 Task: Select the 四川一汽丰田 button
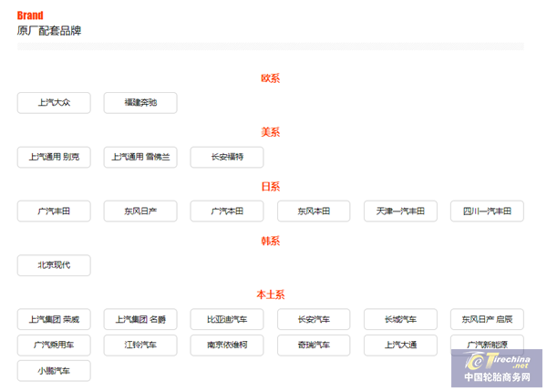[x=487, y=211]
